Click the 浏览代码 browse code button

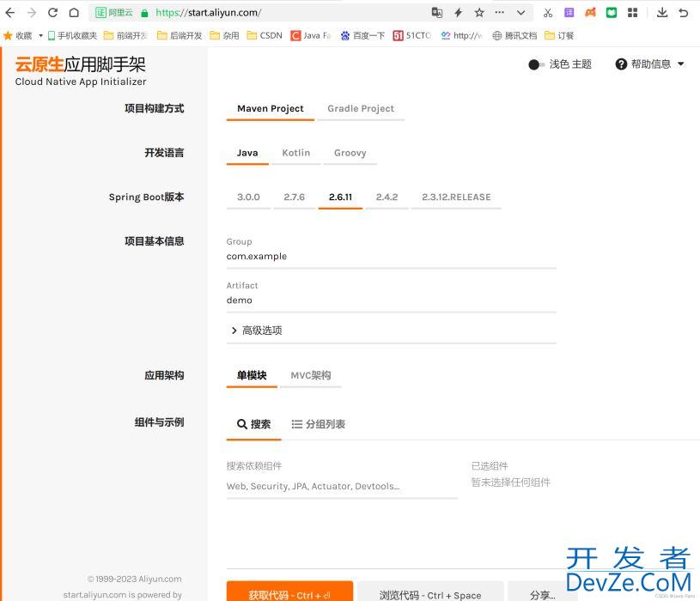[x=430, y=592]
